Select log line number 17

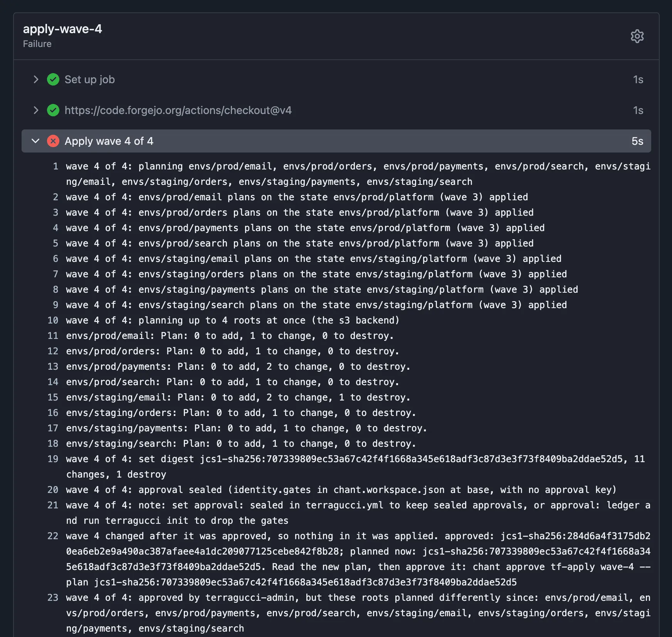[53, 428]
